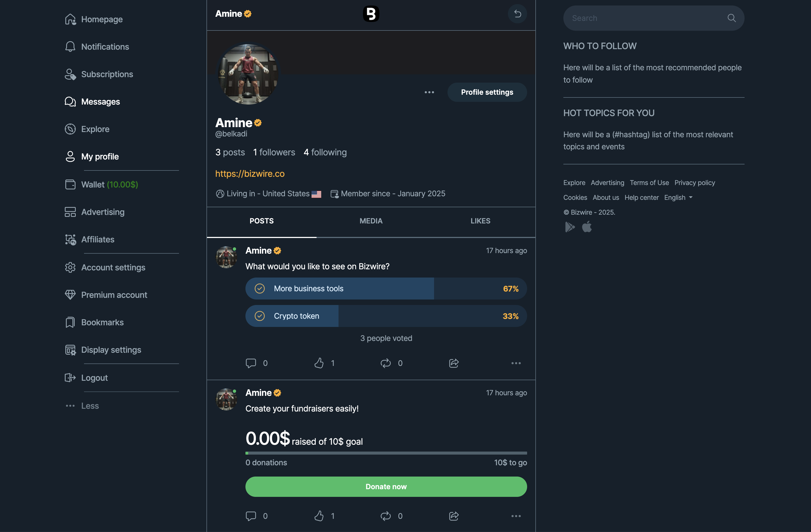Click the Bizwire B logo
Image resolution: width=811 pixels, height=532 pixels.
[371, 14]
